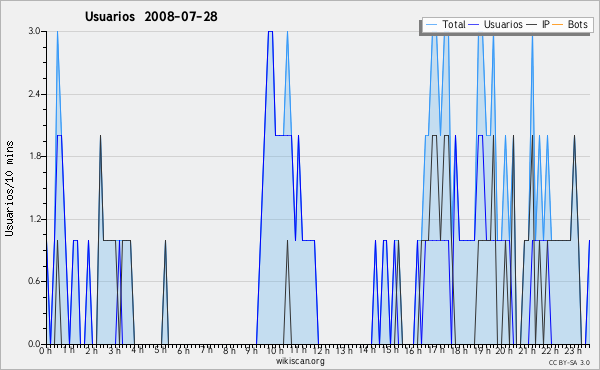
Task: Click the 10 h x-axis label
Action: (275, 351)
